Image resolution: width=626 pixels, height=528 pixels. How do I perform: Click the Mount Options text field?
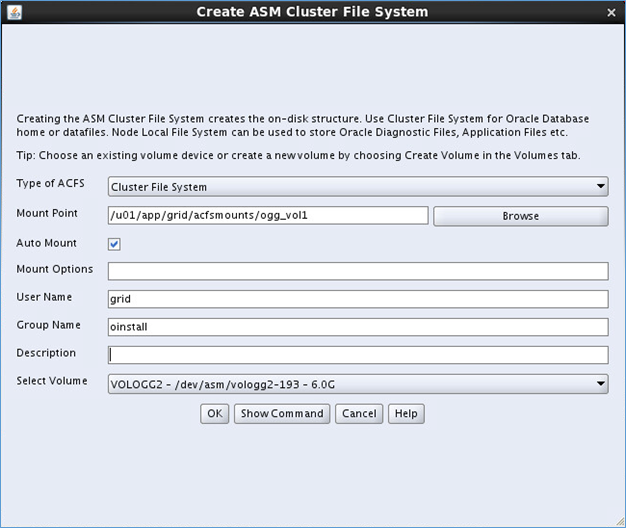[358, 271]
